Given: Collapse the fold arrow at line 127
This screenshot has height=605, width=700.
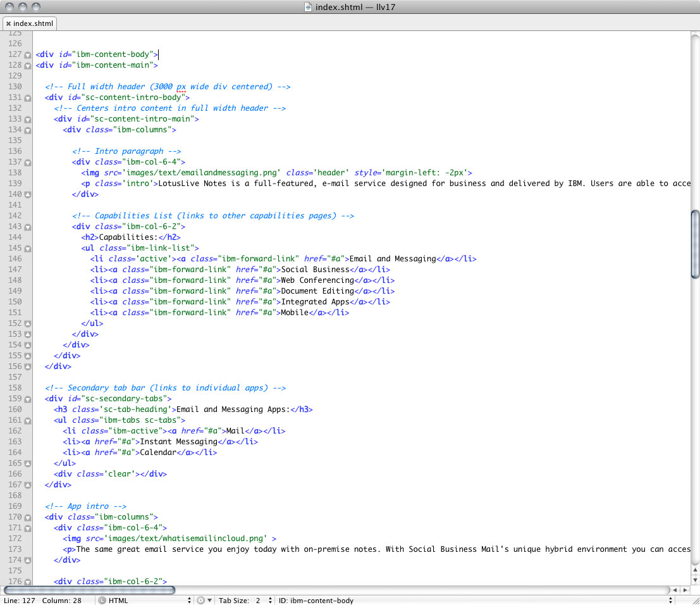Looking at the screenshot, I should click(x=28, y=55).
